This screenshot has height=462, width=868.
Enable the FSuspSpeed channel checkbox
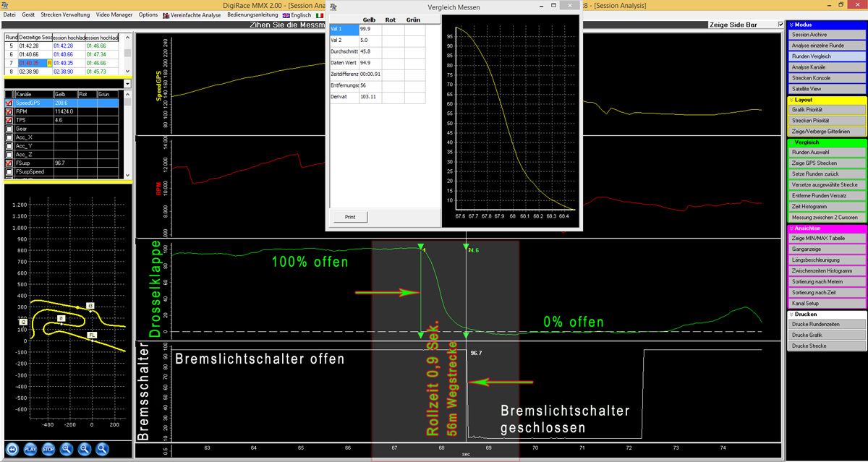tap(9, 172)
